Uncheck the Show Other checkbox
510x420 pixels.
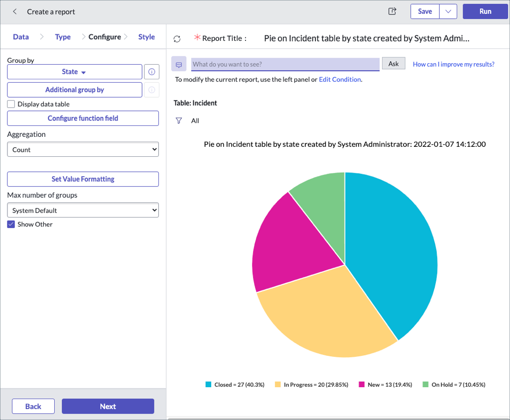click(x=11, y=224)
